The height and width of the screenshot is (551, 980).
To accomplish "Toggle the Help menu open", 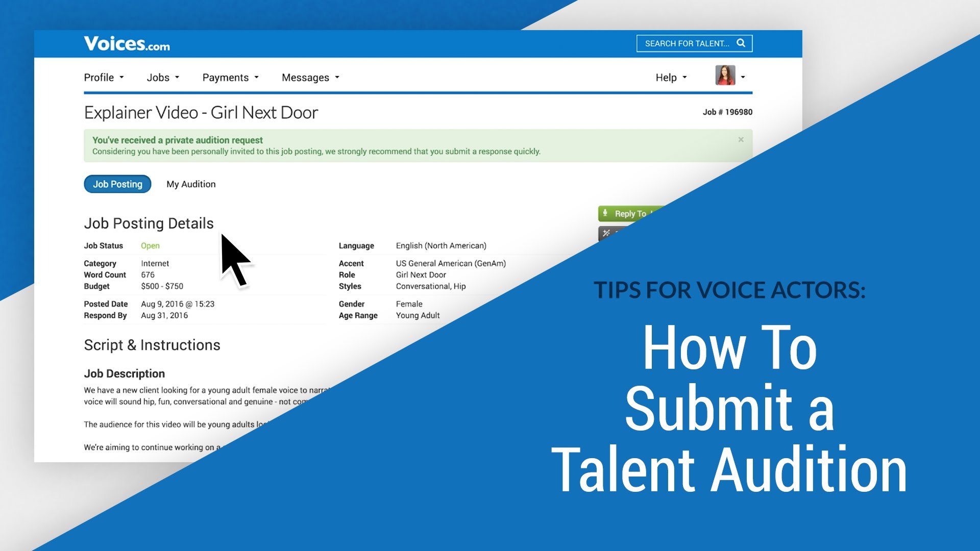I will pos(672,78).
